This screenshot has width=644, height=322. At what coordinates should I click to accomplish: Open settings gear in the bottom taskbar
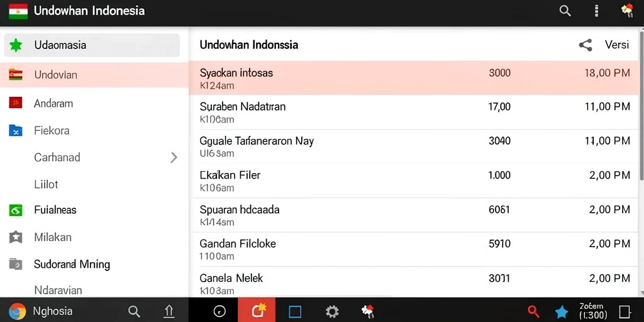332,312
